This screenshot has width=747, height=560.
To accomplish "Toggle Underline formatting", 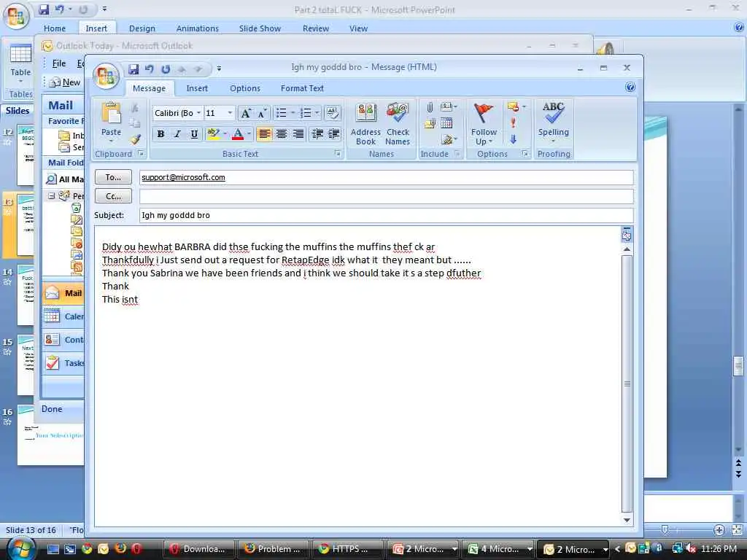I will 194,134.
